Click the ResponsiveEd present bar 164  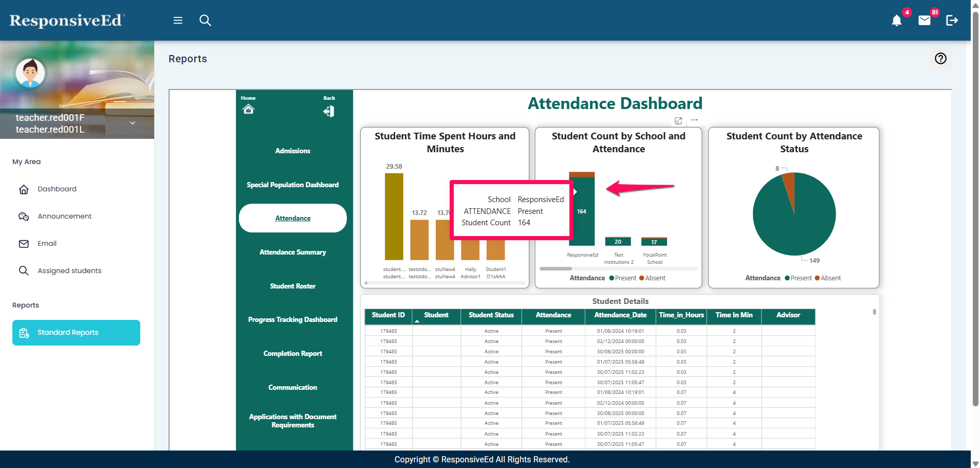point(583,226)
